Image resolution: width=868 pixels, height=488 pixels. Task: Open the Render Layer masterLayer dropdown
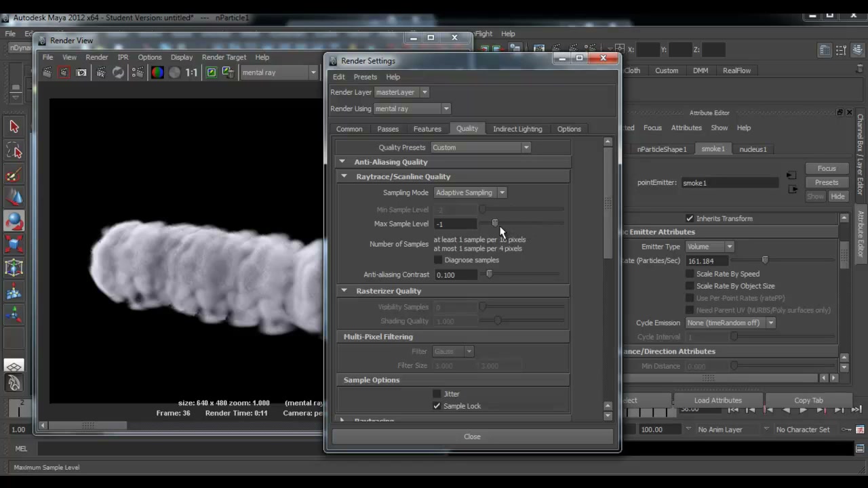click(401, 92)
